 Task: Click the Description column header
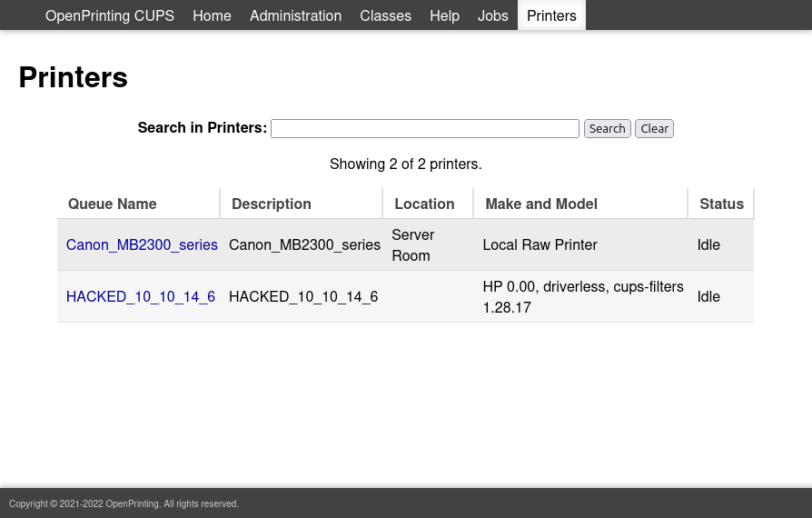(272, 204)
